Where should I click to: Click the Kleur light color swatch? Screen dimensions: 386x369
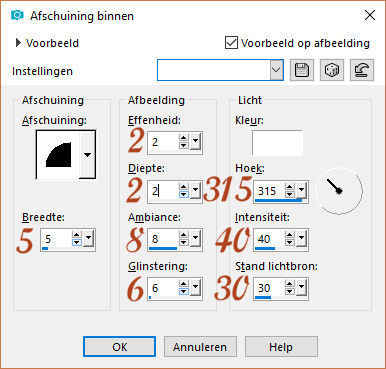coord(277,143)
